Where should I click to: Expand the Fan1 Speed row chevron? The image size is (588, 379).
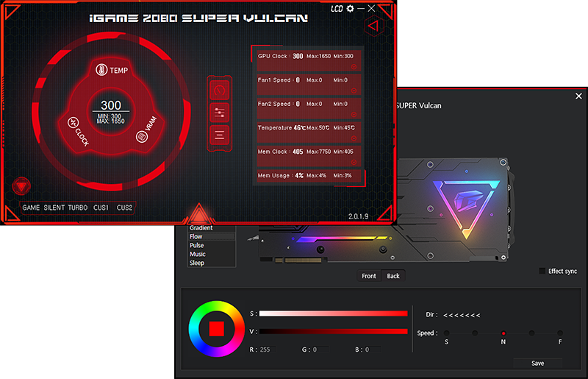pyautogui.click(x=354, y=91)
